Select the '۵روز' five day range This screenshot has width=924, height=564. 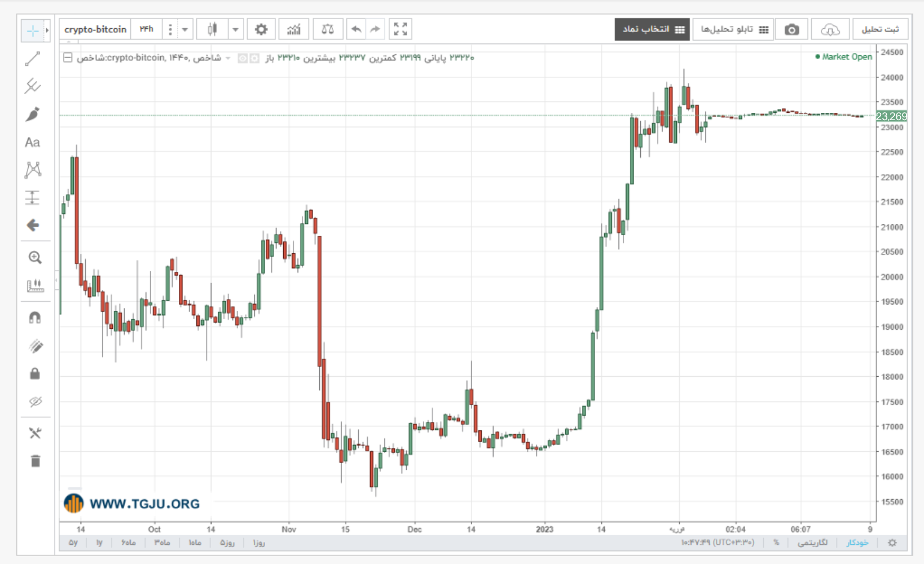pyautogui.click(x=227, y=543)
